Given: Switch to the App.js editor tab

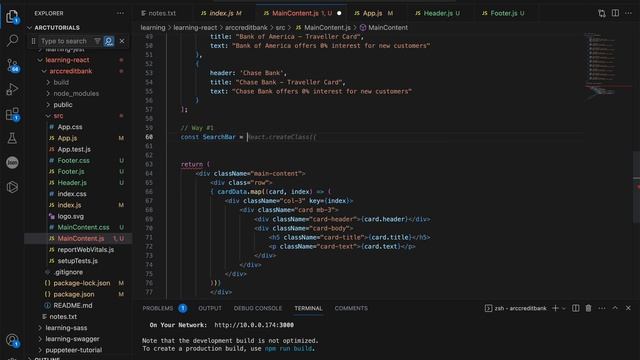Looking at the screenshot, I should point(373,13).
